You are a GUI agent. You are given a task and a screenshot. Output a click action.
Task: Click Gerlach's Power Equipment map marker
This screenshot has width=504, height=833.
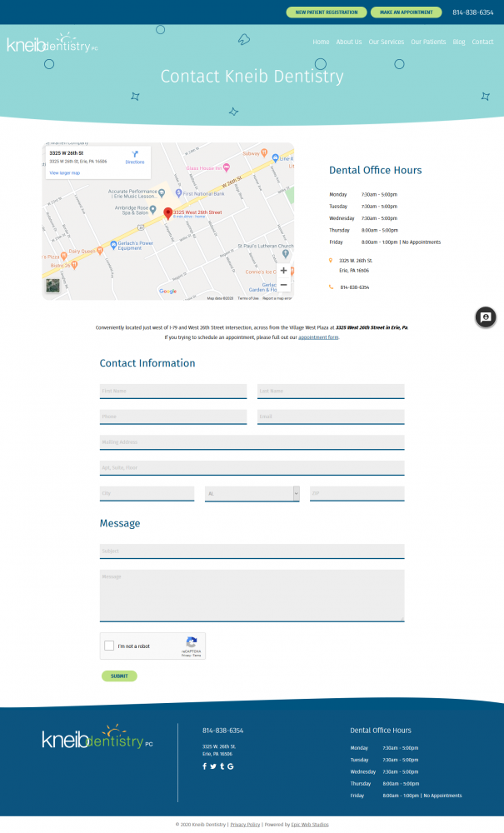click(x=113, y=245)
